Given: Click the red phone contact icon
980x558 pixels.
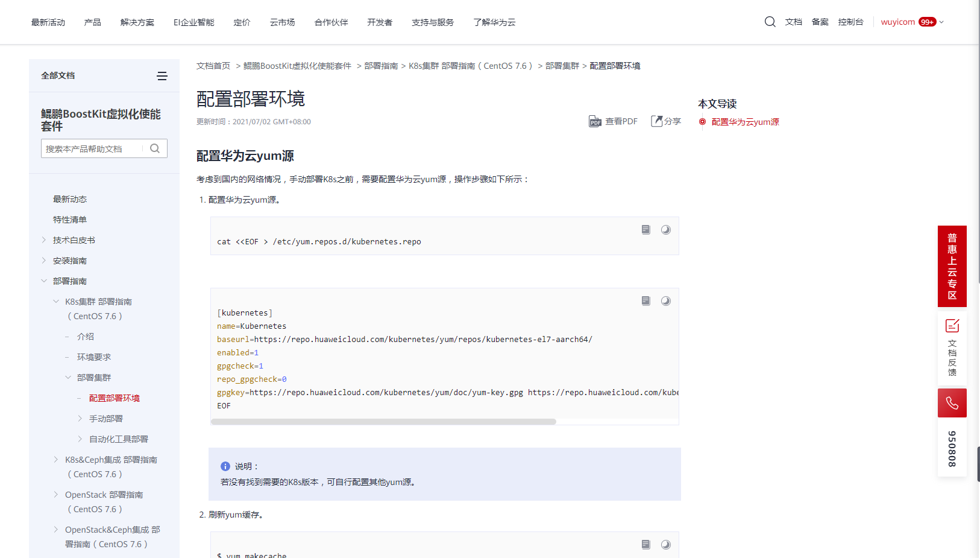Looking at the screenshot, I should coord(952,403).
